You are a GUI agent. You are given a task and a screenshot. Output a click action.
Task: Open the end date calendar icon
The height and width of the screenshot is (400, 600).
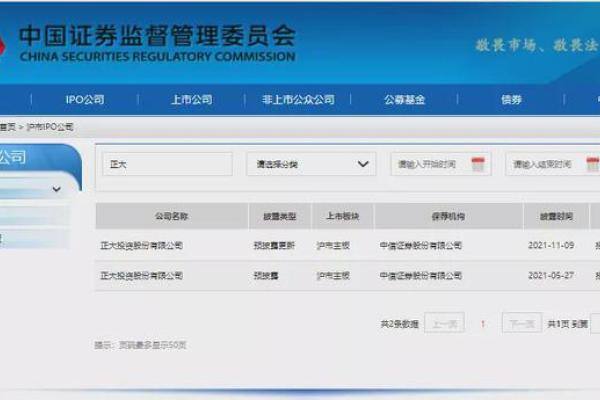(593, 164)
